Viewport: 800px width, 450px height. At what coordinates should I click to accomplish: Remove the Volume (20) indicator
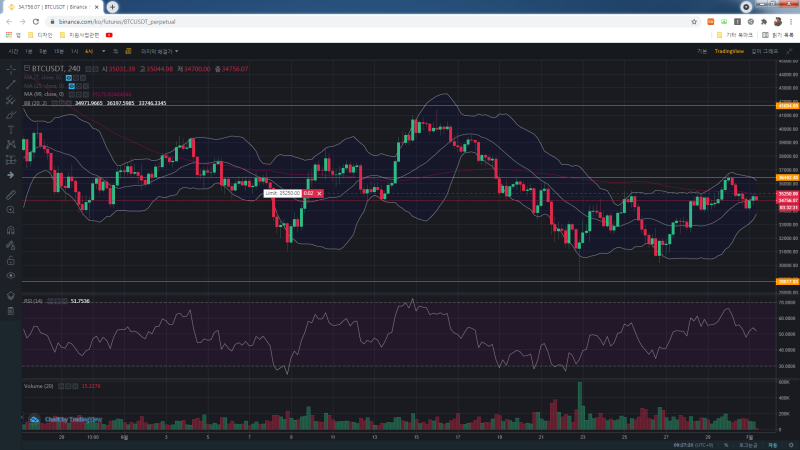point(76,386)
